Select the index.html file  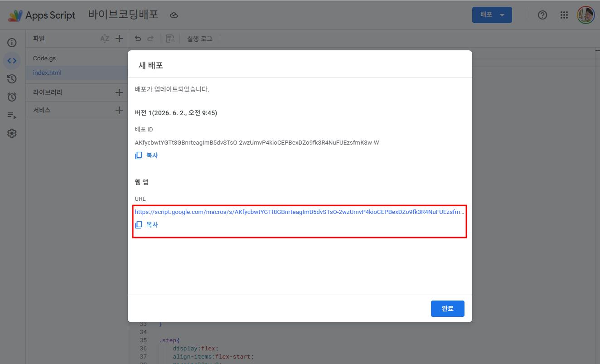pyautogui.click(x=47, y=73)
